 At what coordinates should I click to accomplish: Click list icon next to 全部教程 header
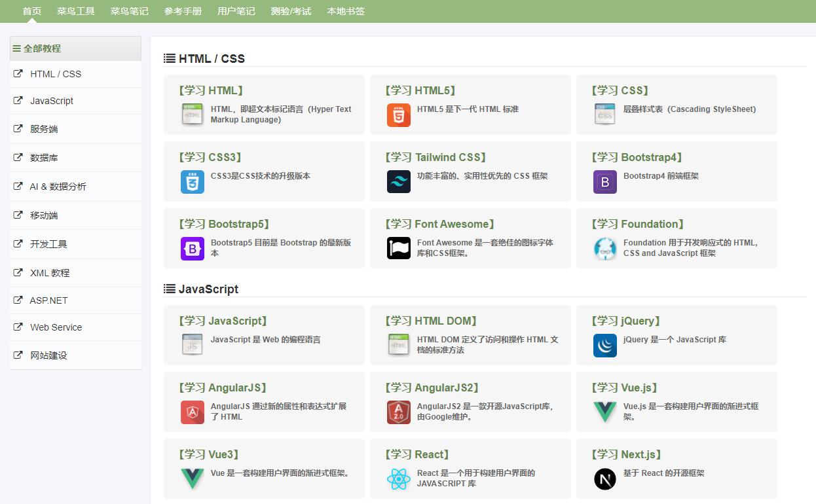click(x=17, y=48)
